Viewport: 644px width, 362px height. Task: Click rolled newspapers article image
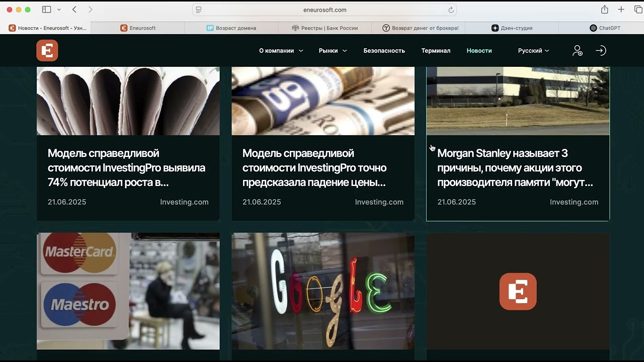(323, 101)
